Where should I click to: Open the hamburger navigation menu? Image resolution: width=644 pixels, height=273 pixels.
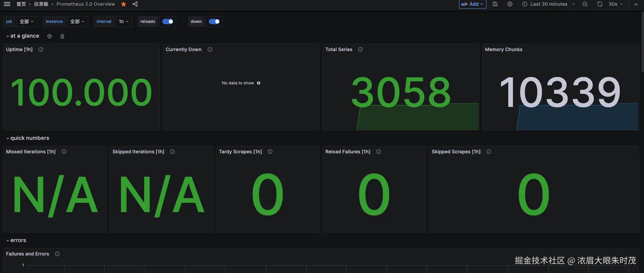point(7,4)
